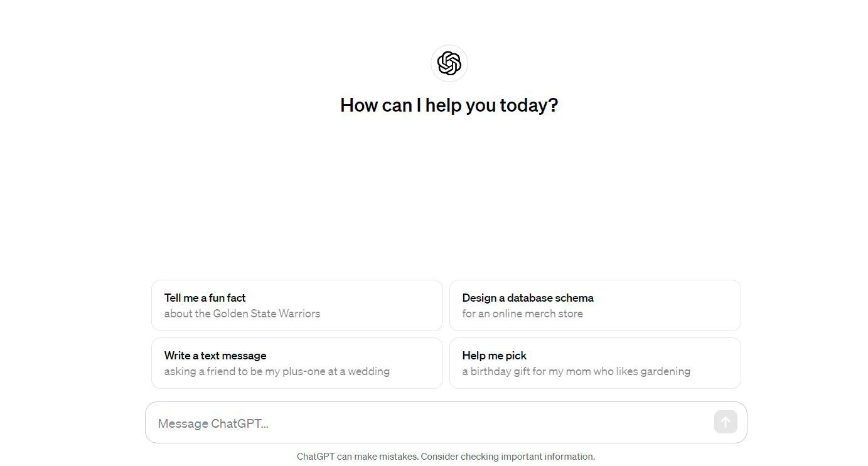Click the word "today?" in the heading

tap(528, 105)
